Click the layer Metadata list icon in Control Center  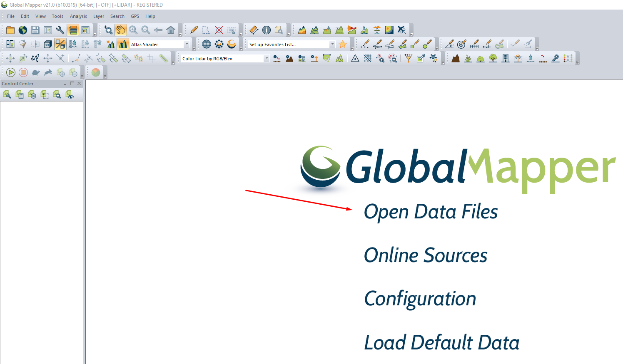pos(20,95)
